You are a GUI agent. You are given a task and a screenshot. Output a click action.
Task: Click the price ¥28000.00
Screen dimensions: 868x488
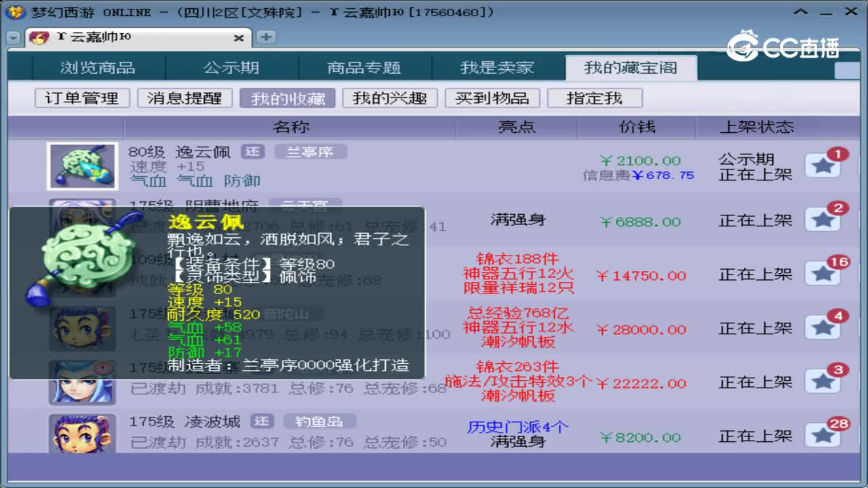(641, 330)
